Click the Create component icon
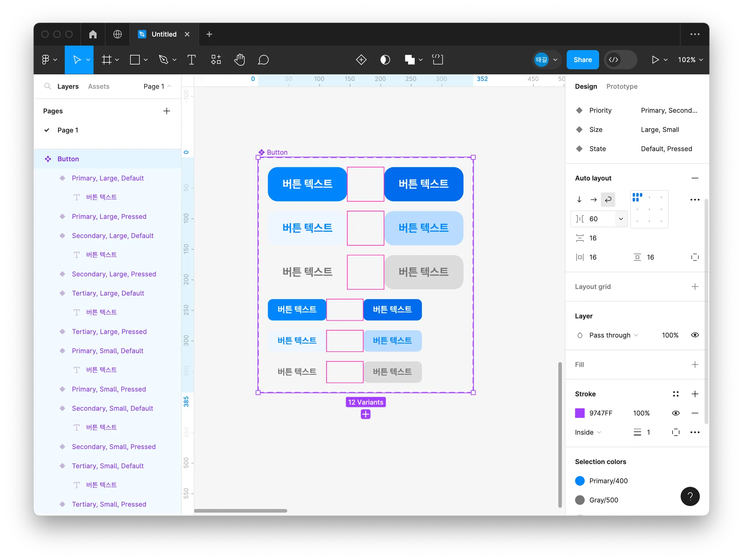 pos(361,59)
